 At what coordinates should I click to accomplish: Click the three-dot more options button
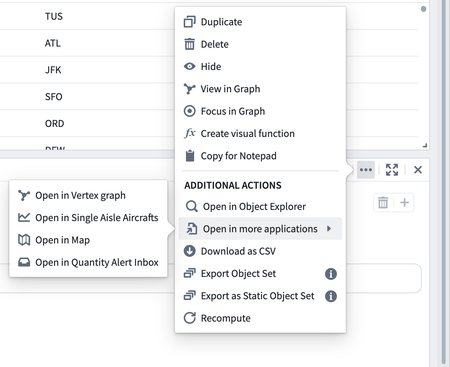click(366, 170)
